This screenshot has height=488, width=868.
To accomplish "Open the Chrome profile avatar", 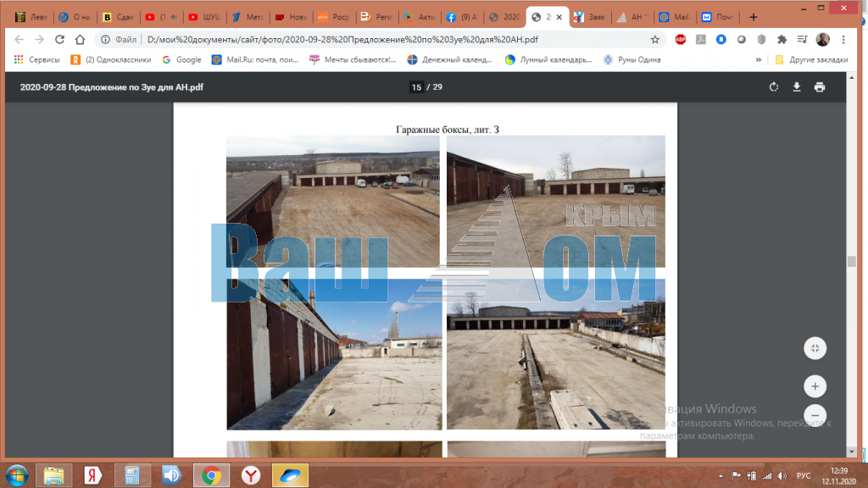I will coord(822,39).
